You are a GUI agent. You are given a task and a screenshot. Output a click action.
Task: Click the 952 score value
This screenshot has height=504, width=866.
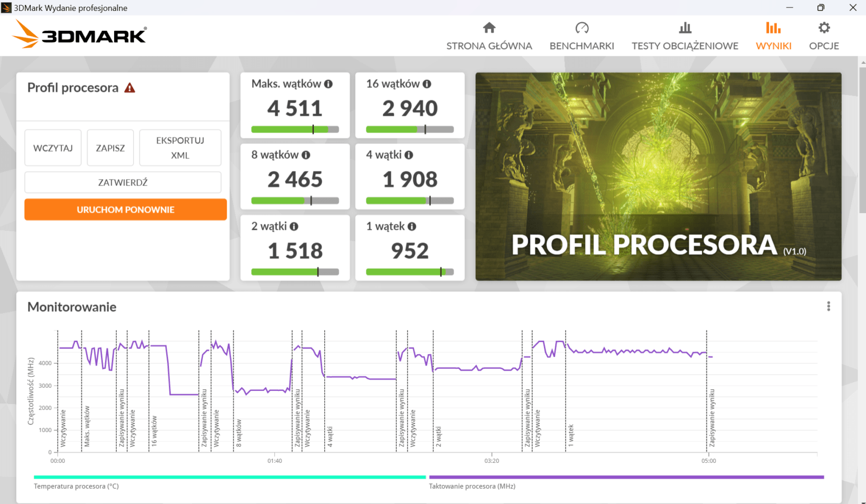point(410,251)
